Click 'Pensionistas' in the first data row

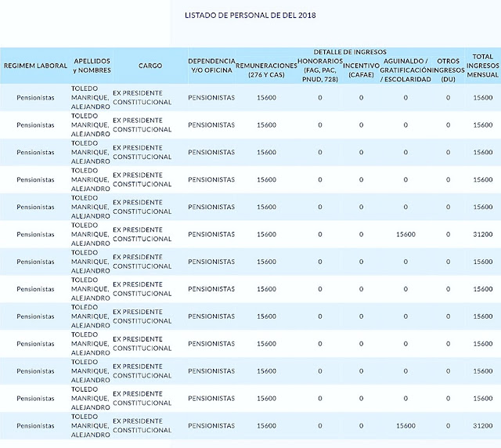coord(35,98)
